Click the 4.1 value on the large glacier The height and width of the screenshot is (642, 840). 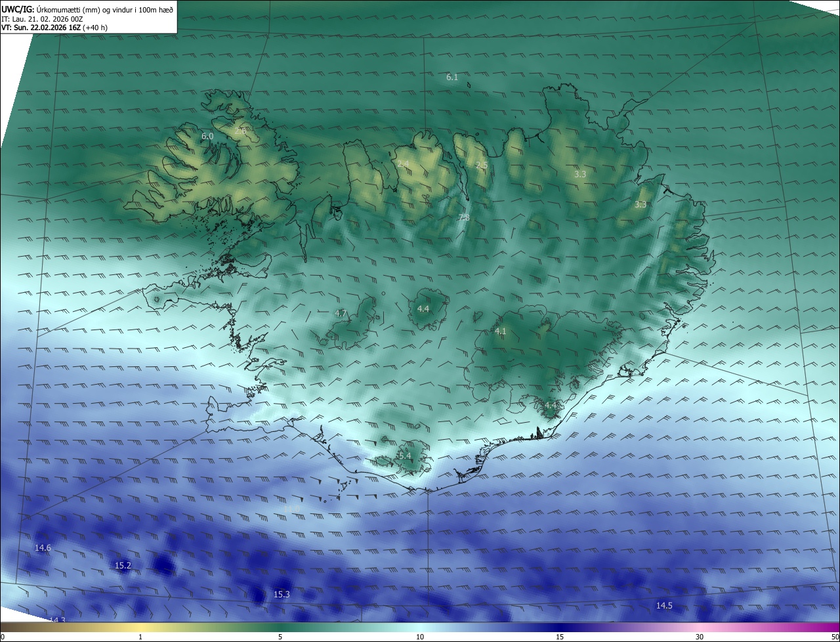pos(501,332)
